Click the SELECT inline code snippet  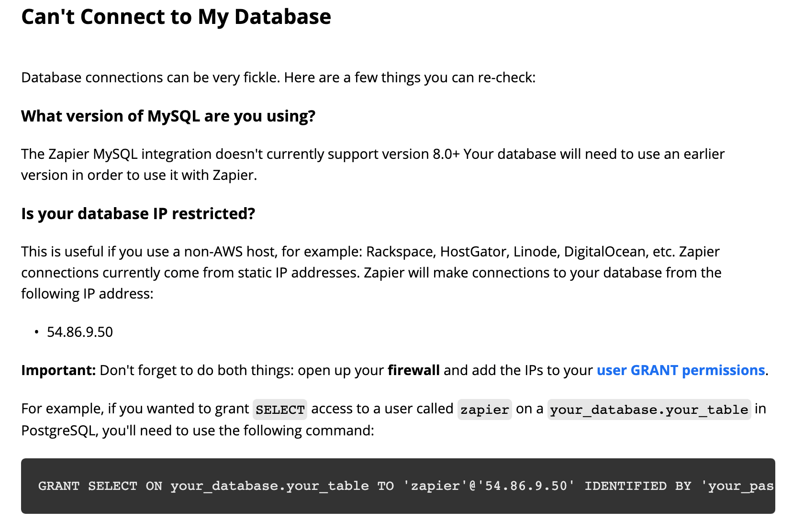280,410
